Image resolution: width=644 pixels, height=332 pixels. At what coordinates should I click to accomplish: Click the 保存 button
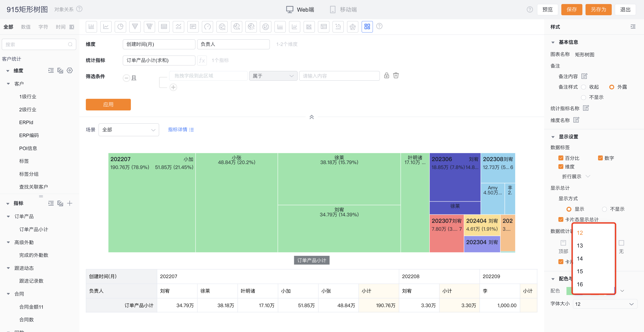pos(571,9)
